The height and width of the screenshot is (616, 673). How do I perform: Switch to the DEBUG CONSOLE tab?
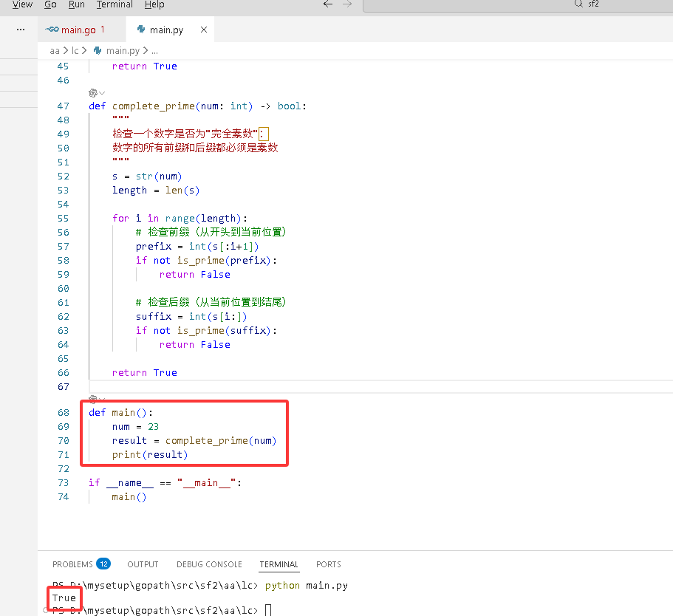click(x=209, y=564)
